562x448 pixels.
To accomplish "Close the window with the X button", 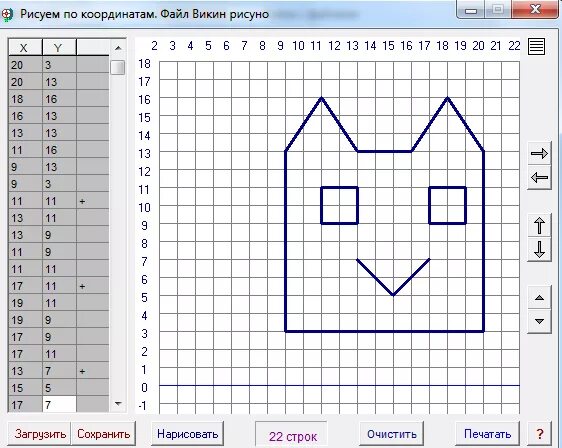I will [535, 9].
